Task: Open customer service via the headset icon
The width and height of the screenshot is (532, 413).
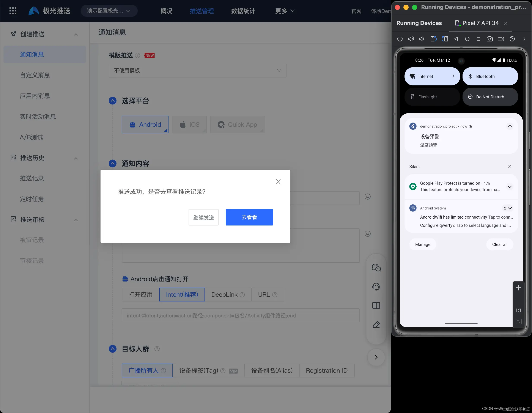Action: click(376, 287)
